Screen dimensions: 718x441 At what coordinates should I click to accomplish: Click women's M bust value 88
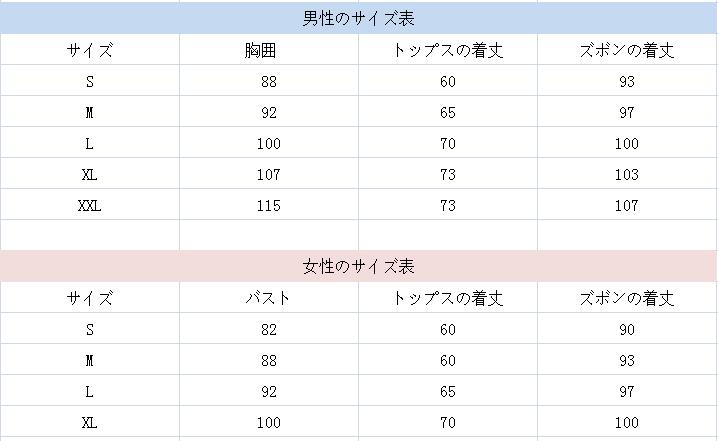click(x=269, y=360)
